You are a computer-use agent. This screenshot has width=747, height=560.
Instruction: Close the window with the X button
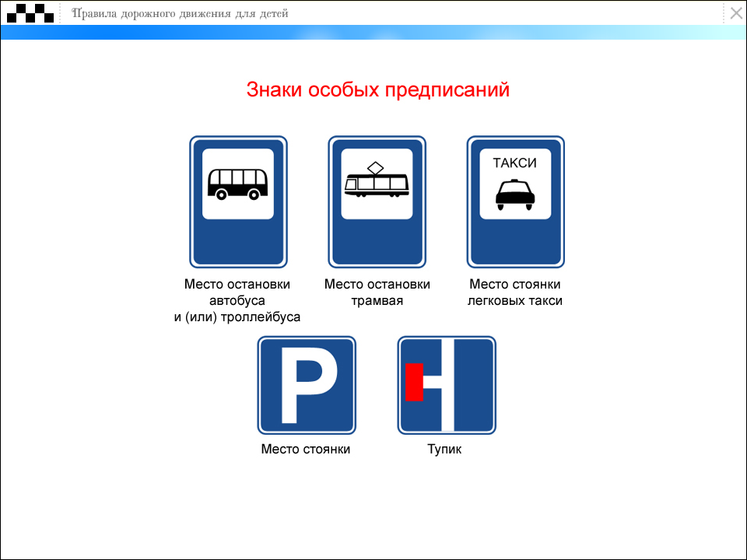pos(735,13)
